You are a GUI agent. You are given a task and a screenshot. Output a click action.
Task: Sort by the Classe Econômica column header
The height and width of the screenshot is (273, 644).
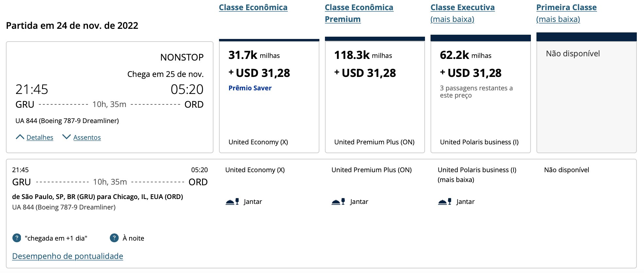point(253,7)
